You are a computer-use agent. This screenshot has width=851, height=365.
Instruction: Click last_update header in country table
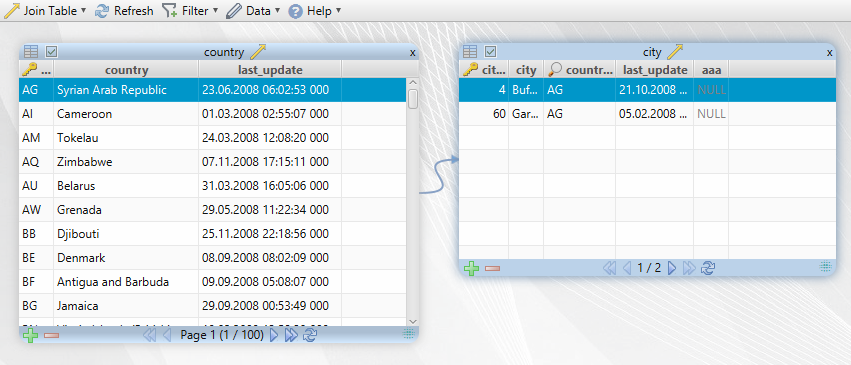pyautogui.click(x=270, y=69)
